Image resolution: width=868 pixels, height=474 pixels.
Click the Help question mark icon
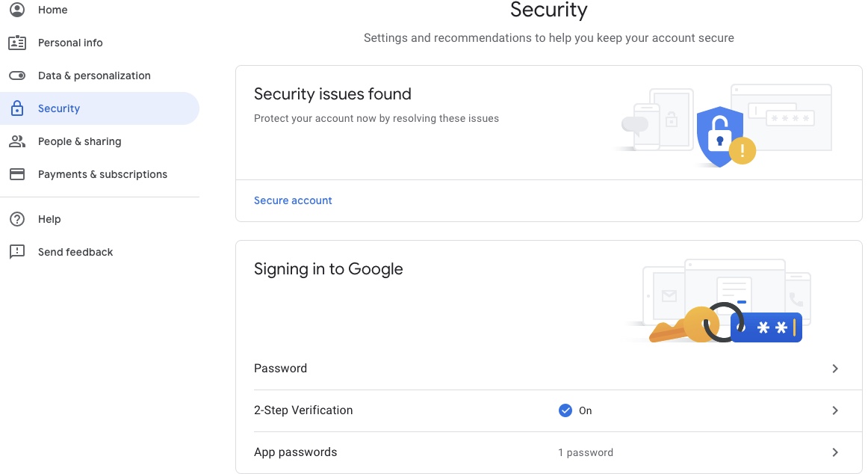[x=16, y=219]
